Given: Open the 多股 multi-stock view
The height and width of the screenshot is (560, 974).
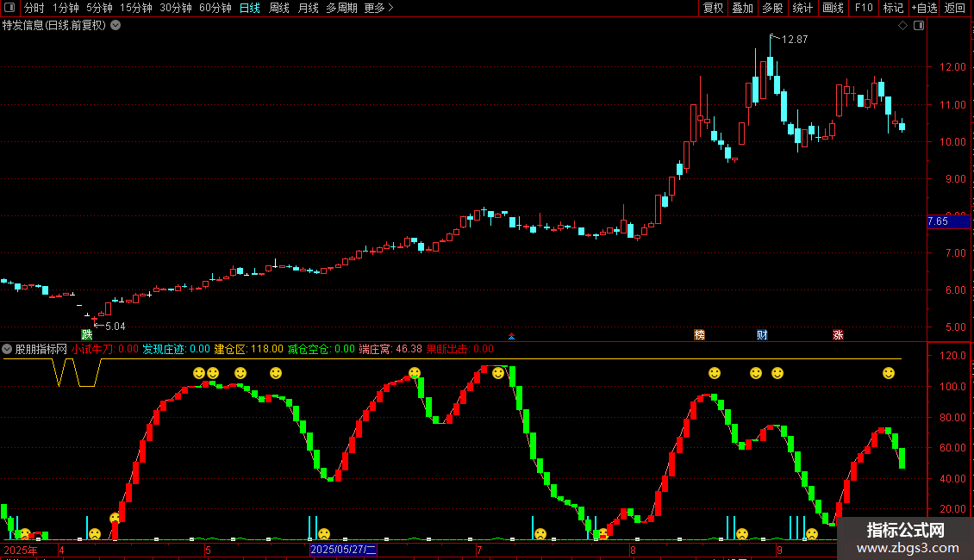Looking at the screenshot, I should pos(772,8).
